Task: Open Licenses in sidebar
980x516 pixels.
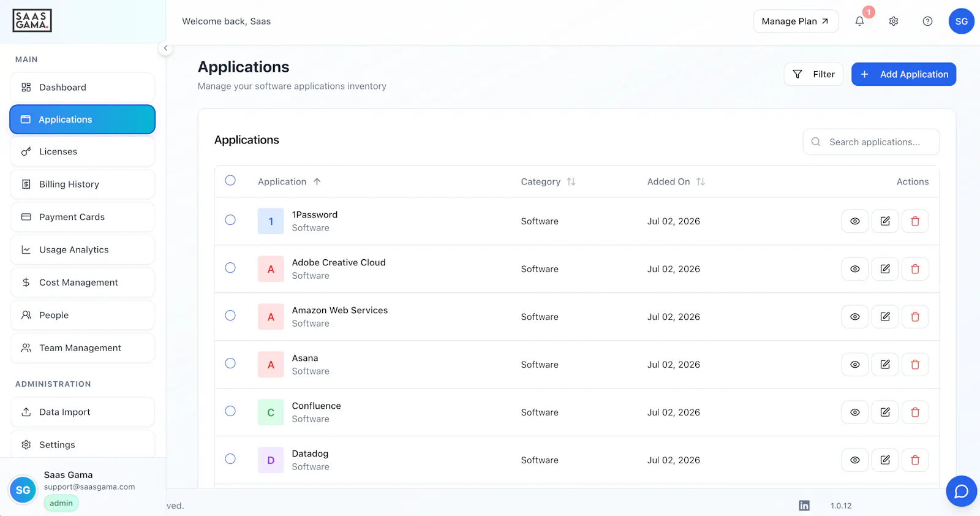Action: tap(82, 152)
